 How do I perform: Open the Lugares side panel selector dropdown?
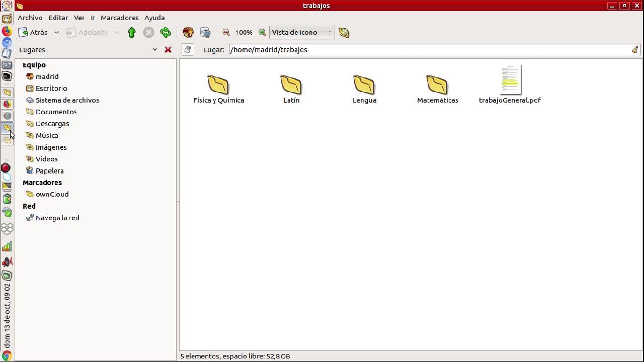154,50
